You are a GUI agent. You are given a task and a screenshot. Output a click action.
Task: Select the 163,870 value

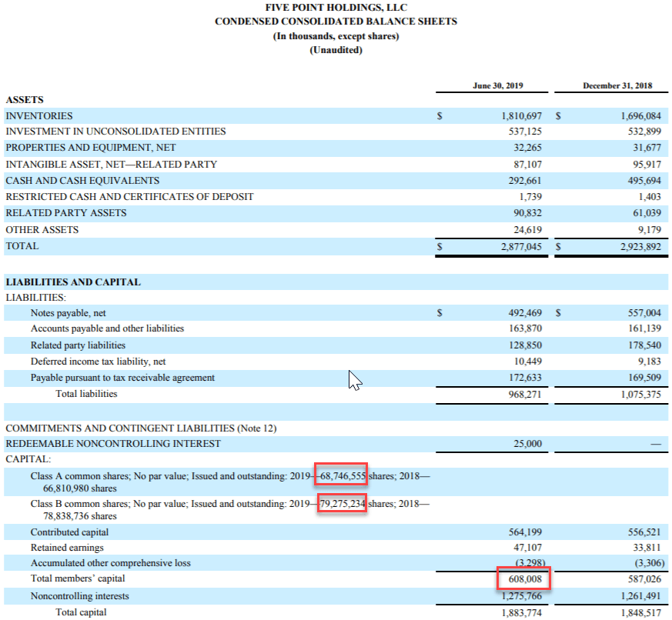pyautogui.click(x=525, y=328)
